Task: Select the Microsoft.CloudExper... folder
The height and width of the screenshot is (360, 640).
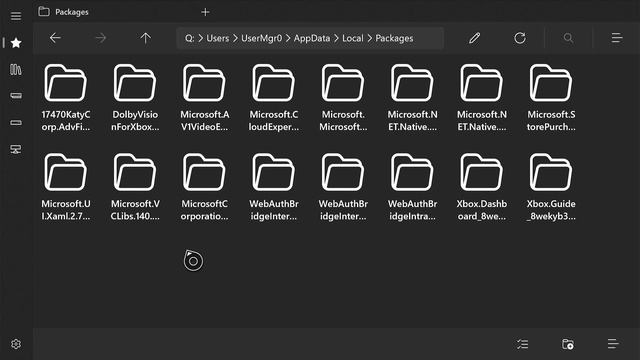Action: 273,98
